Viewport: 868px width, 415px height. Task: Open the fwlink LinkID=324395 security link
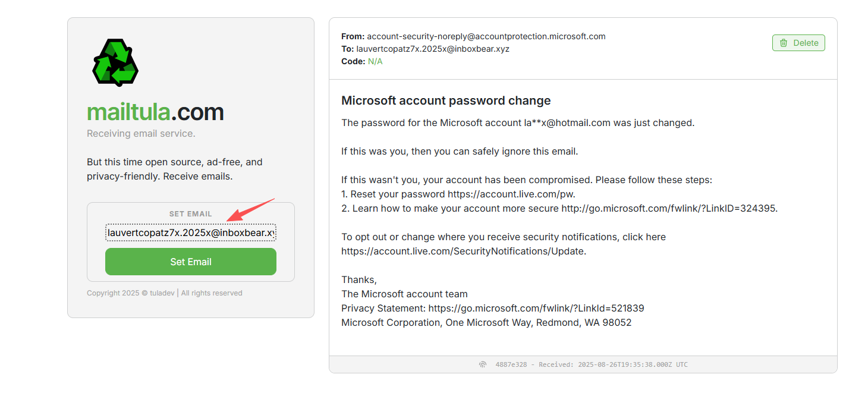[669, 208]
